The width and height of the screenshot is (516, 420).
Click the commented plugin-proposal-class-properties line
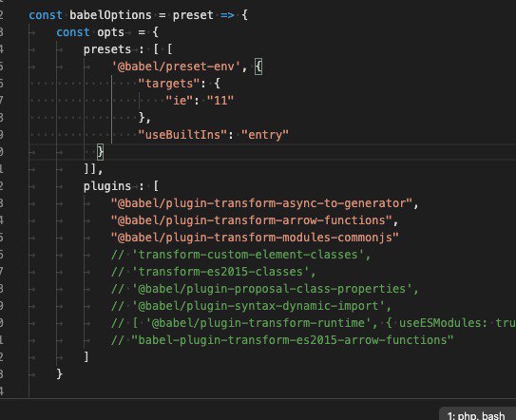click(x=265, y=289)
